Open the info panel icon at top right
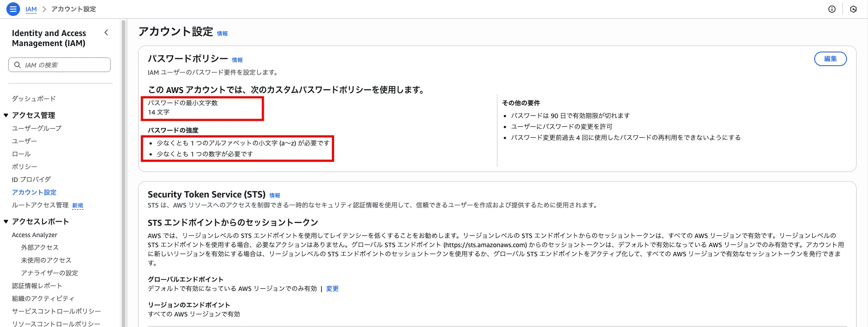868x327 pixels. click(832, 9)
